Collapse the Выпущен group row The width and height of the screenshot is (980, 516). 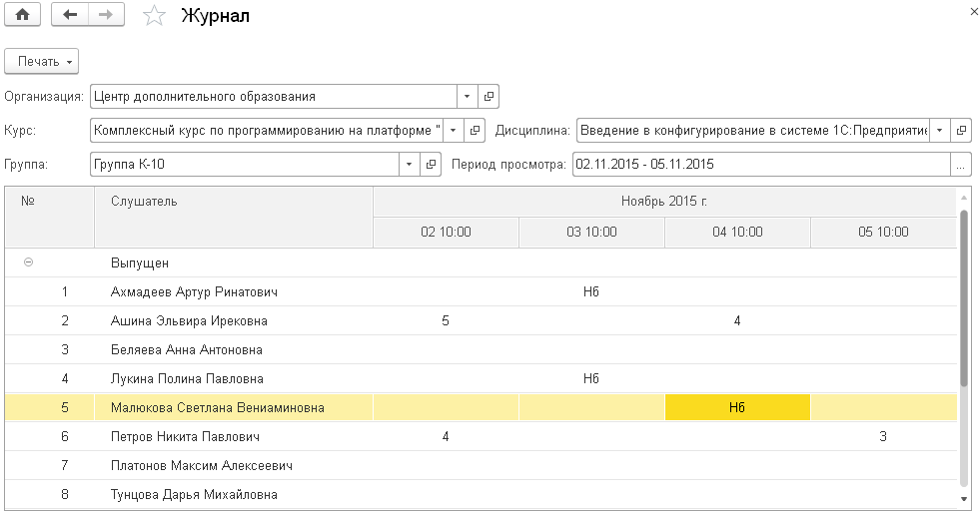click(28, 262)
